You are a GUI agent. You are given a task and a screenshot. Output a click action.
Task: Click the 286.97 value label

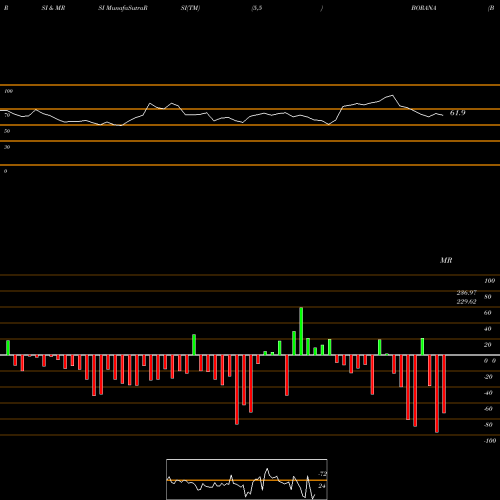click(467, 293)
